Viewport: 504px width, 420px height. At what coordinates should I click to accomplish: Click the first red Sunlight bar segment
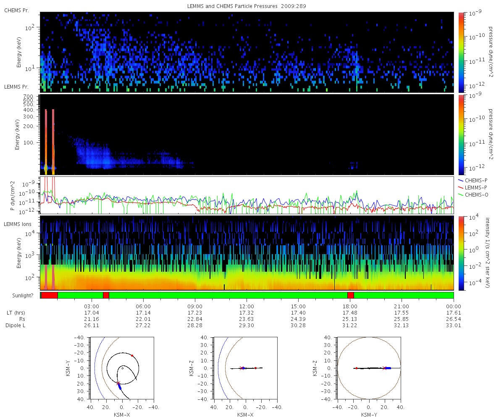(50, 295)
